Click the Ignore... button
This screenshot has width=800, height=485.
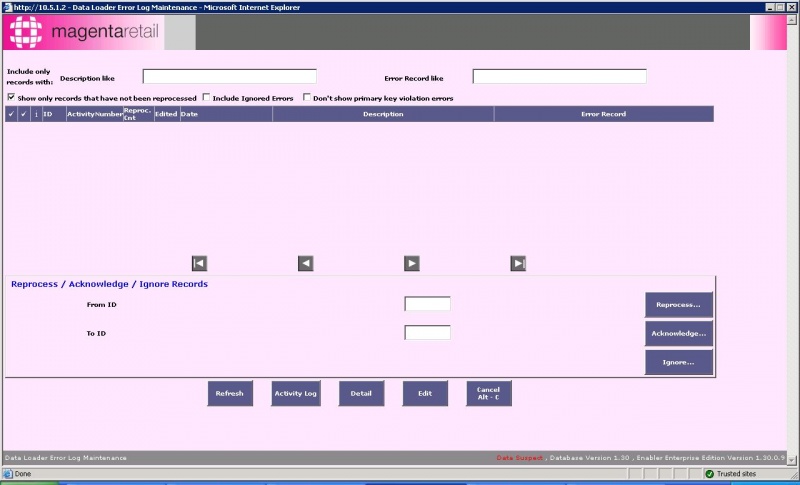coord(679,362)
